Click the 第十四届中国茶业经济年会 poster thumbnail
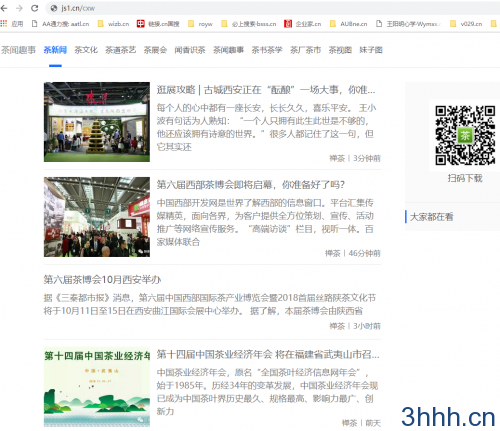The image size is (500, 431). [x=97, y=387]
